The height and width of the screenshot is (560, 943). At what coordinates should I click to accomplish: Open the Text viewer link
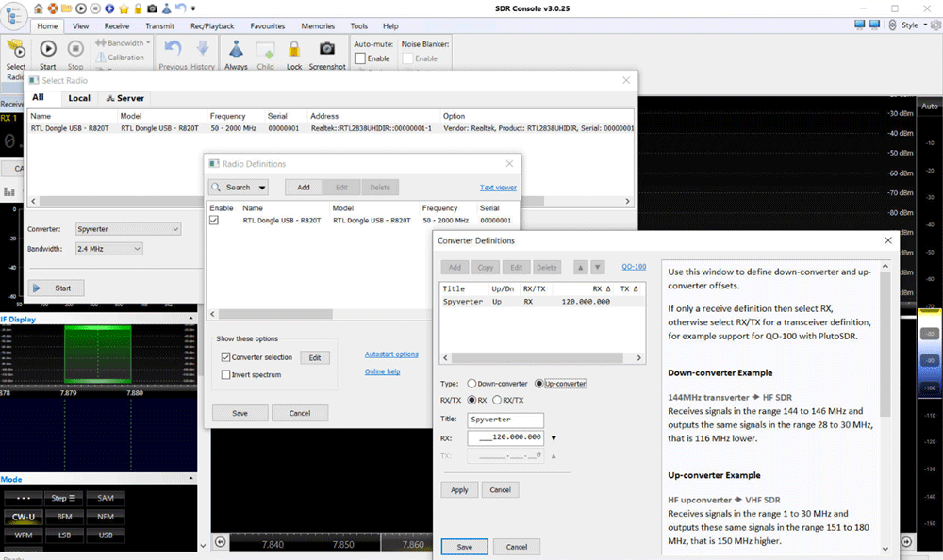[x=498, y=188]
